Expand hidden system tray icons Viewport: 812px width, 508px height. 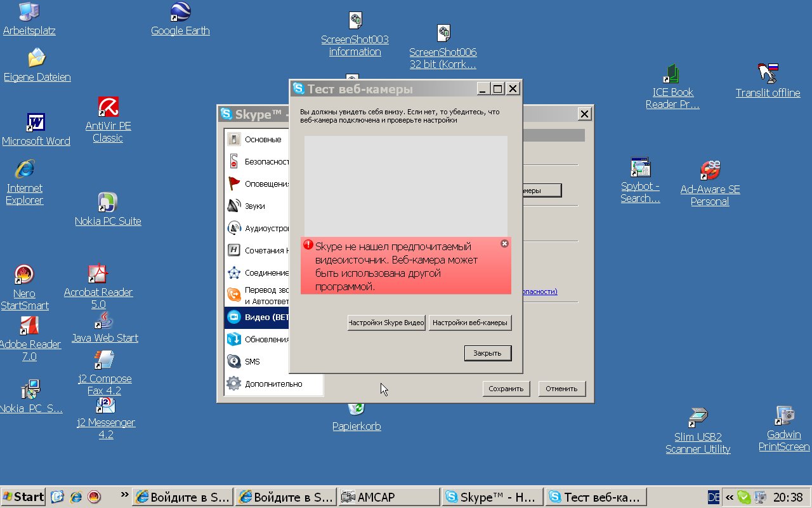730,497
